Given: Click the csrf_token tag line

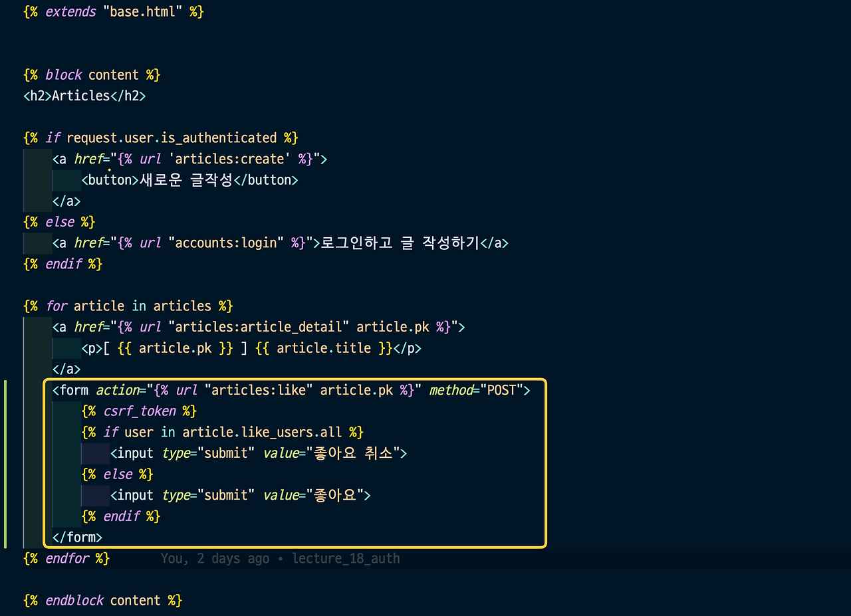Looking at the screenshot, I should pos(139,411).
